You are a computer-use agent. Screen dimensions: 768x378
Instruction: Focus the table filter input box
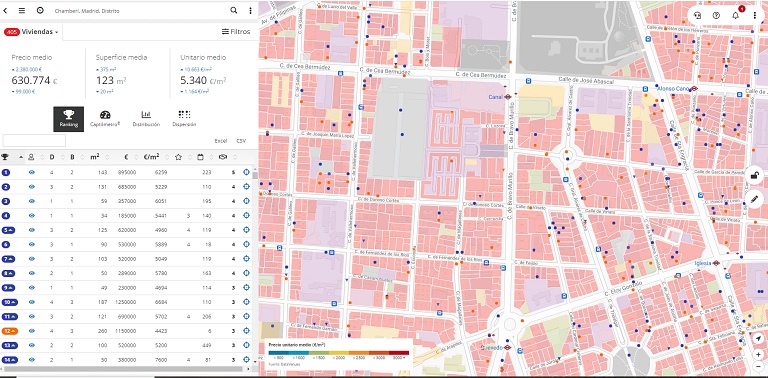34,141
